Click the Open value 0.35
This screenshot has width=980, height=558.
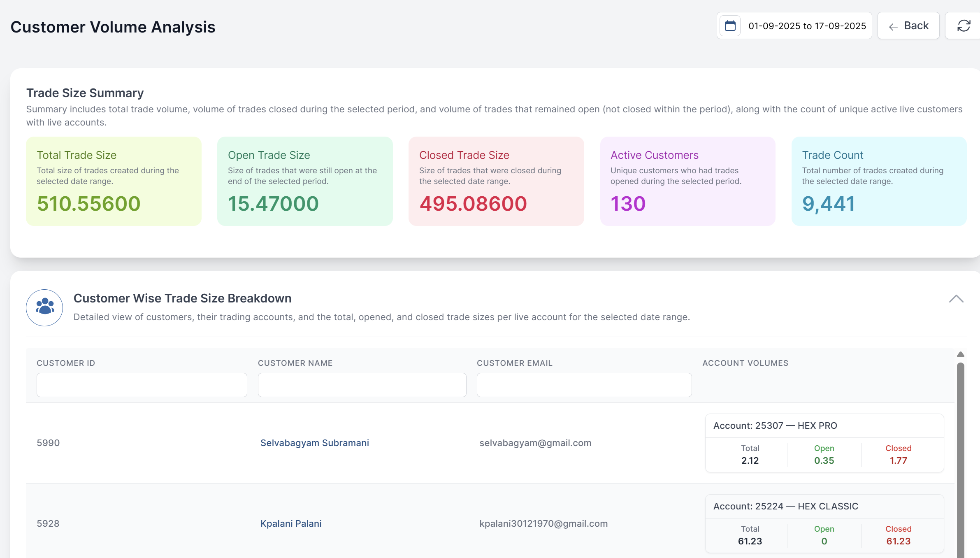[824, 460]
